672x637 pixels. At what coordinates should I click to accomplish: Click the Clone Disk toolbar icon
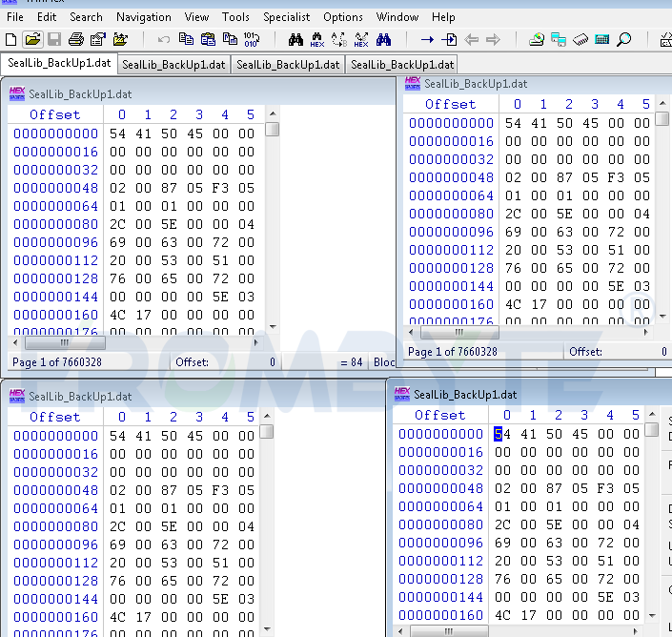tap(559, 40)
